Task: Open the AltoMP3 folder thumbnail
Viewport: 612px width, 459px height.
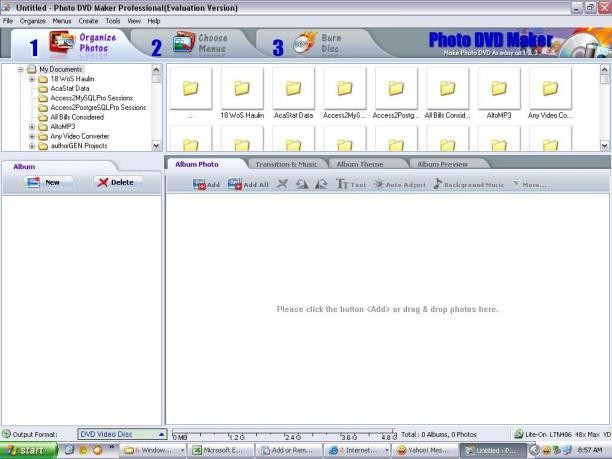Action: (x=499, y=88)
